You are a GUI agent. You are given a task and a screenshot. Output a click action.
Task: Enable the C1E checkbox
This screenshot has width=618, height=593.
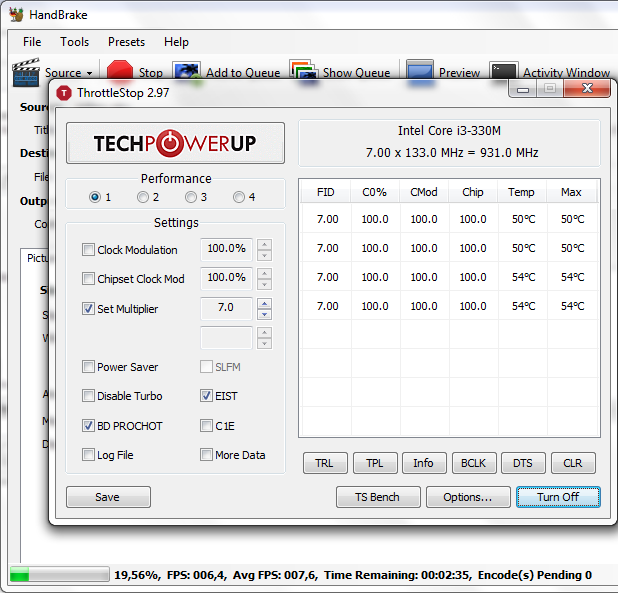click(x=207, y=426)
